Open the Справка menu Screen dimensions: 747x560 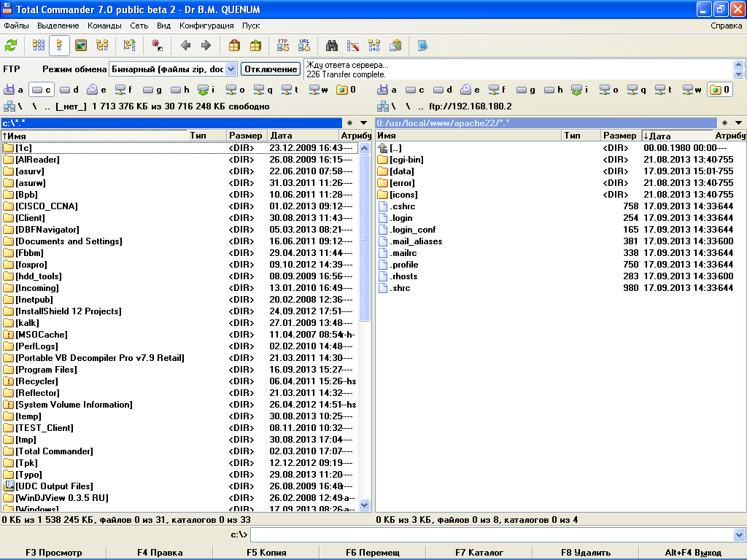coord(726,26)
